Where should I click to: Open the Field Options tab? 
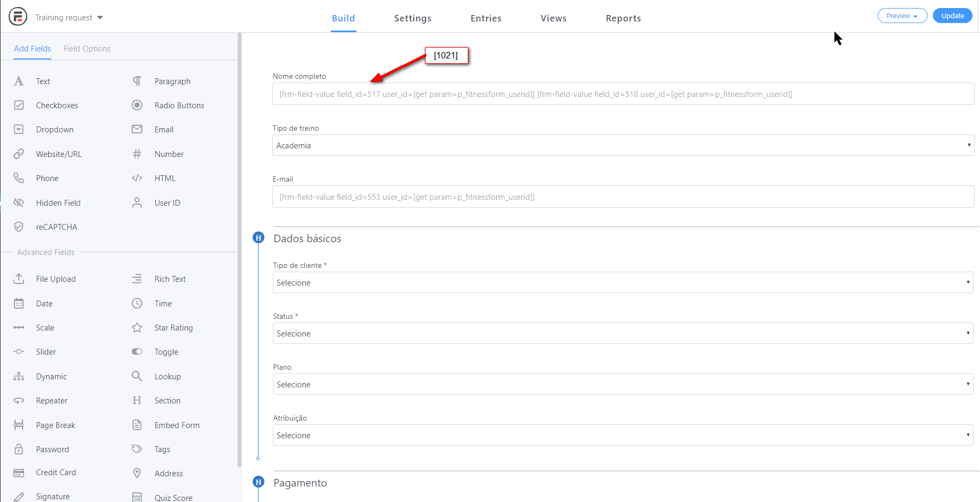point(87,49)
